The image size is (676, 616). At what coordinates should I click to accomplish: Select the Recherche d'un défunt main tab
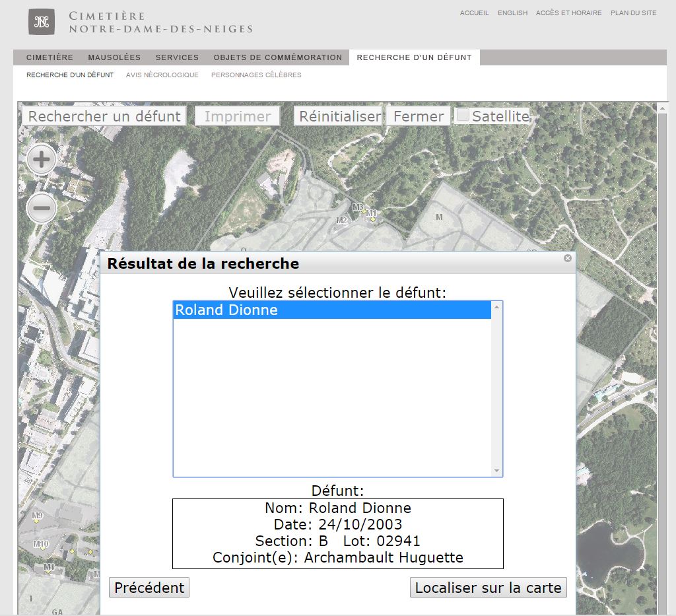pos(415,57)
